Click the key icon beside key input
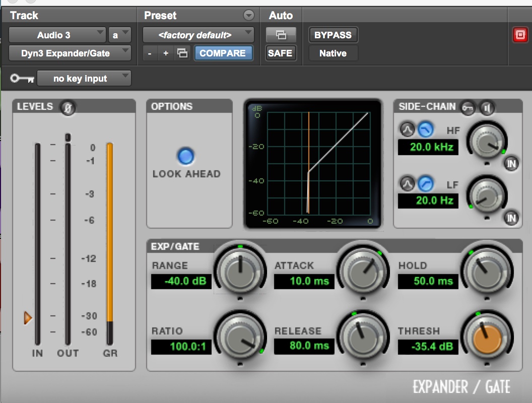 pos(22,79)
